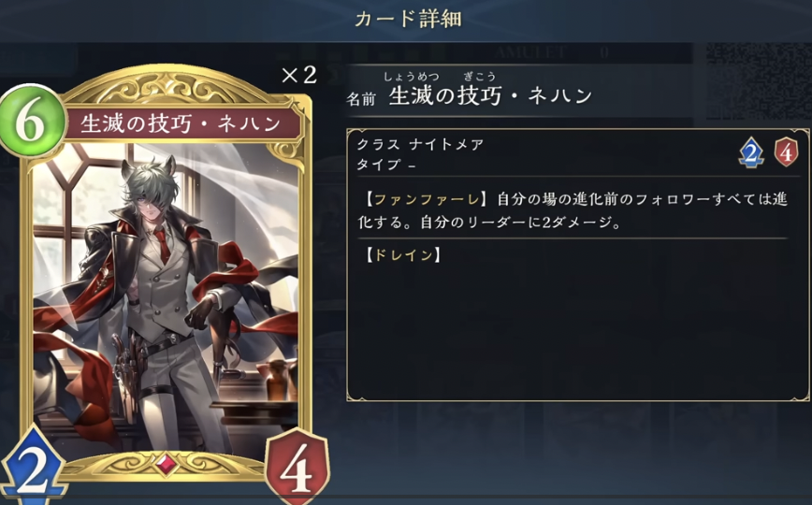
Task: Click the small red defense icon in detail panel
Action: click(786, 152)
